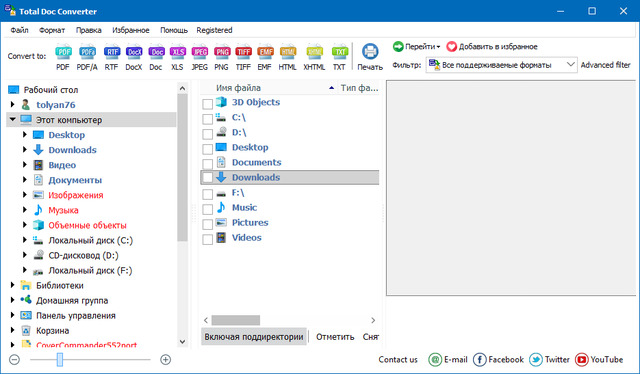Convert to TIFF format icon

(x=243, y=52)
